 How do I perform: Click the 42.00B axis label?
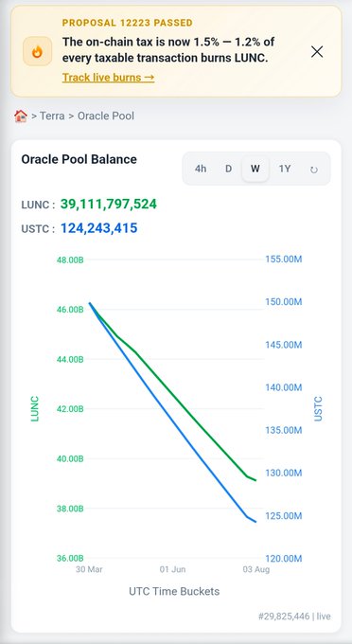[70, 409]
